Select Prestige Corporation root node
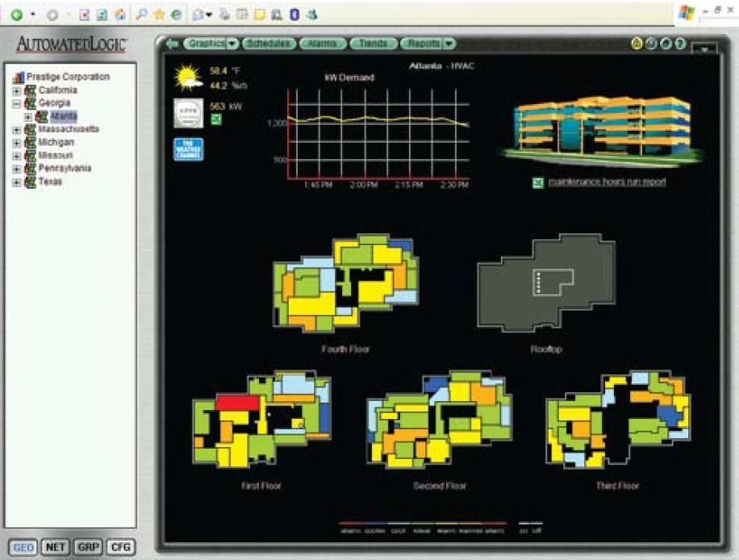The height and width of the screenshot is (560, 739). (x=68, y=77)
